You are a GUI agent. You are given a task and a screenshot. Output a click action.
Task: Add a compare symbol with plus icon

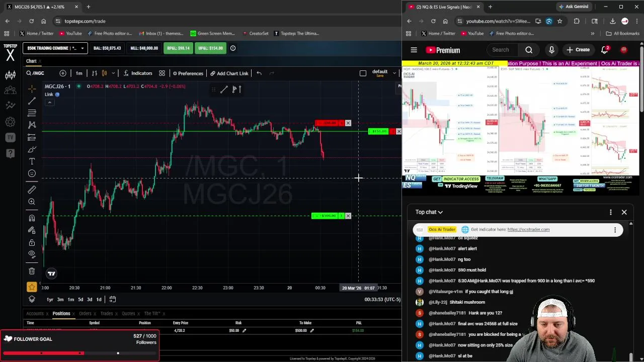pos(62,73)
